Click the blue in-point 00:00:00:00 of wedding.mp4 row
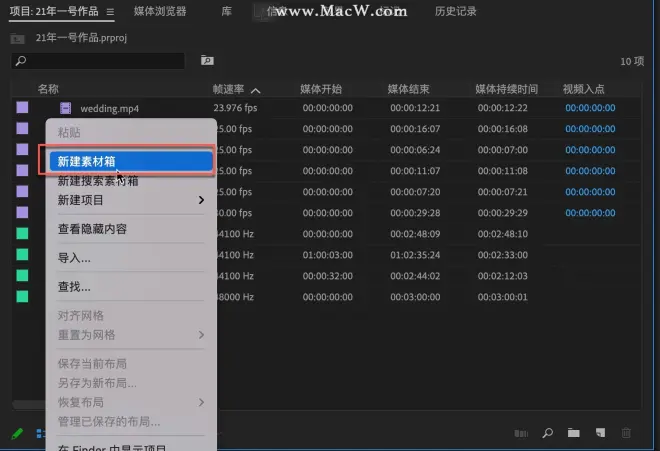The height and width of the screenshot is (451, 660). (590, 108)
